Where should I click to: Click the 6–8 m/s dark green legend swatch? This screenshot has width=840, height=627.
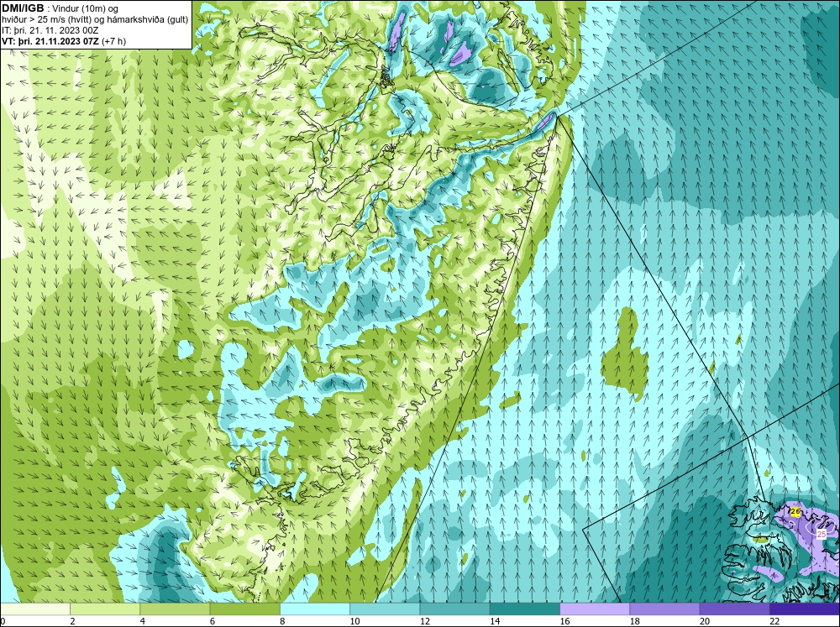[x=244, y=609]
